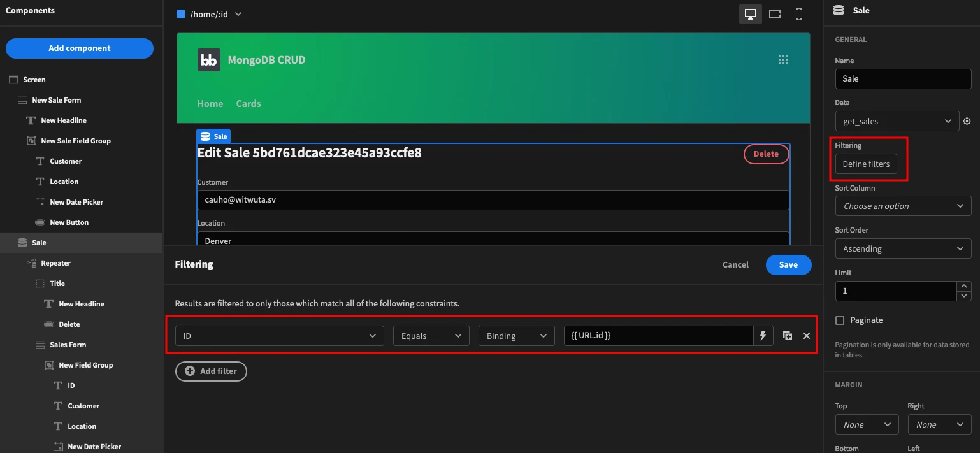Go to Home nav link
The height and width of the screenshot is (453, 980).
click(210, 103)
